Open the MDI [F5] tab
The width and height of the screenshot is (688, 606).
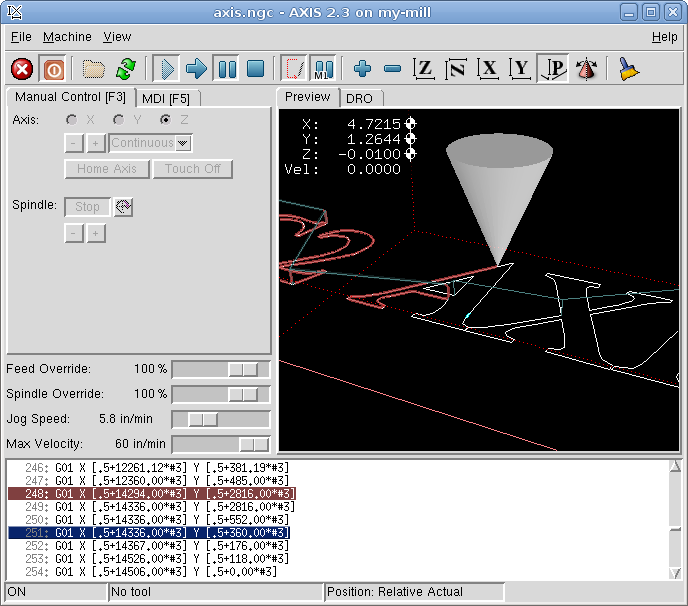tap(167, 98)
